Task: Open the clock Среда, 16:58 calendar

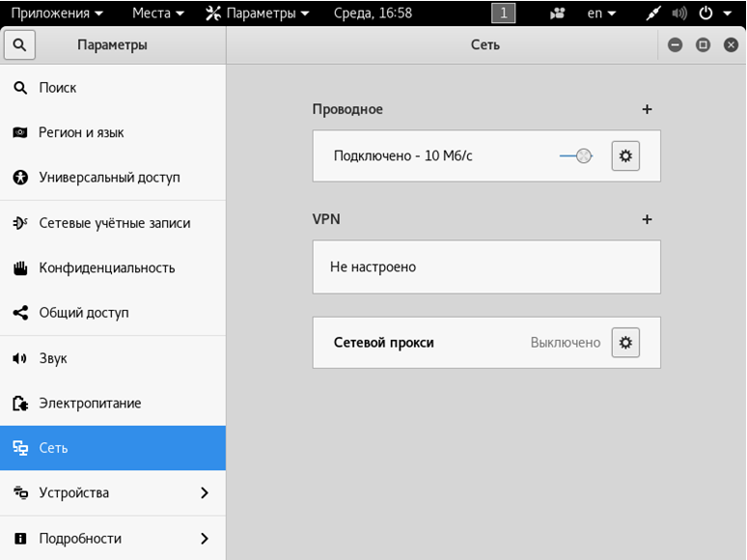Action: [373, 14]
